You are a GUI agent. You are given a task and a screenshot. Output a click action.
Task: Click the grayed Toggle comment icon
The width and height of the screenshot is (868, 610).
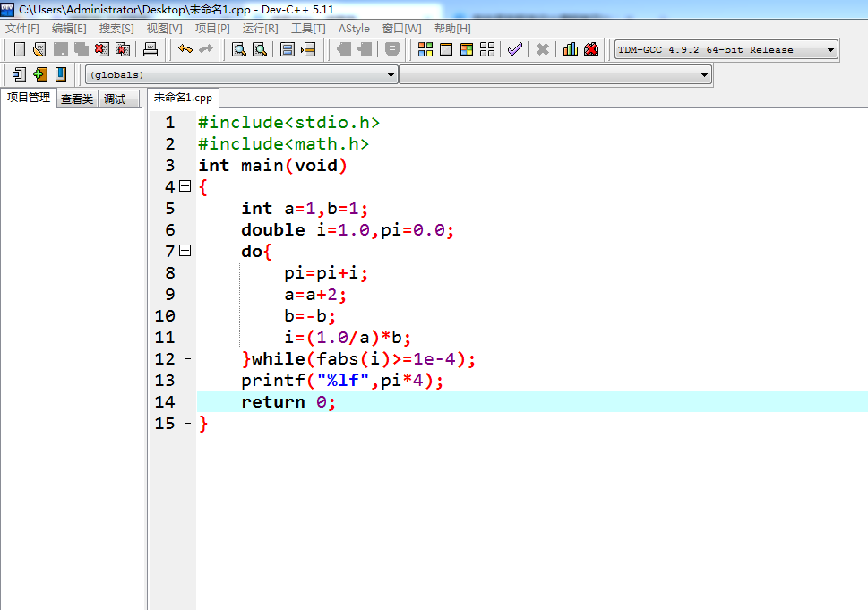click(392, 49)
